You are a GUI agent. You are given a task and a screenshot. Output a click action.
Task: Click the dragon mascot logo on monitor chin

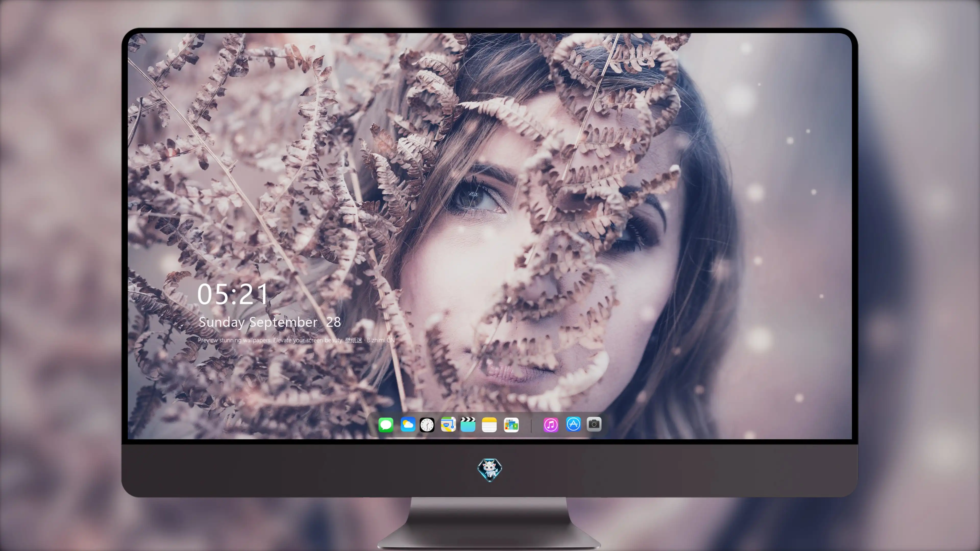(490, 470)
